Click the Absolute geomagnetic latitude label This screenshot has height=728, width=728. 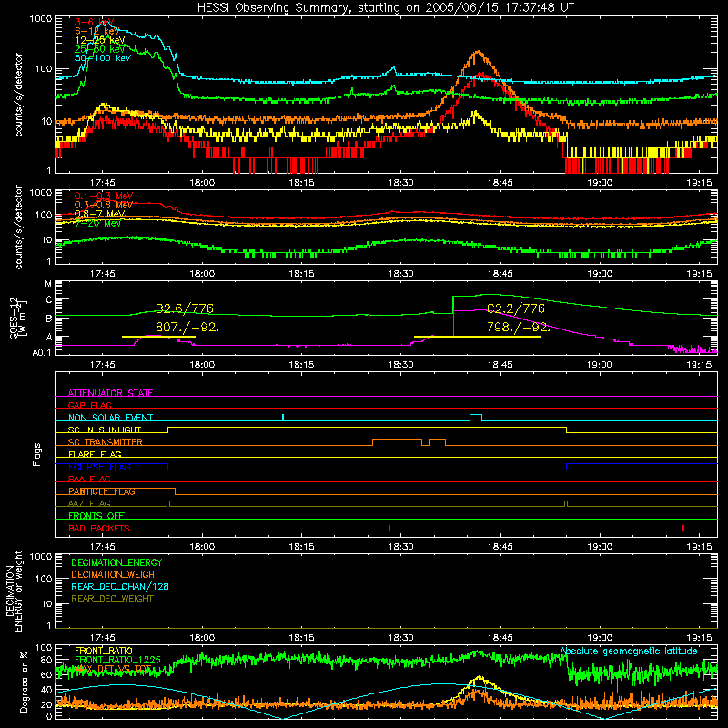(629, 651)
